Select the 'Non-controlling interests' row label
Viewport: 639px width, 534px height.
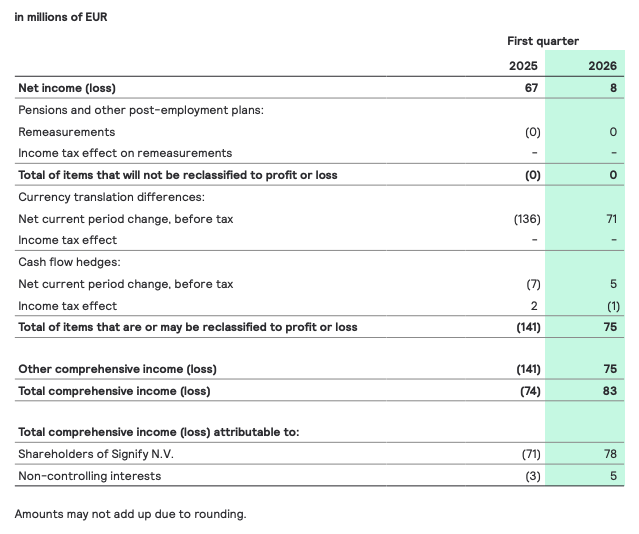(89, 476)
